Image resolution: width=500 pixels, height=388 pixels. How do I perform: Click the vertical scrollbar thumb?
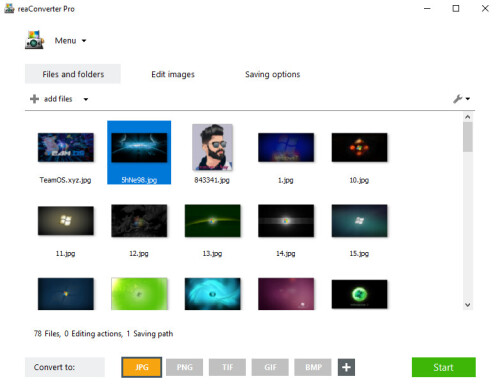pos(468,137)
